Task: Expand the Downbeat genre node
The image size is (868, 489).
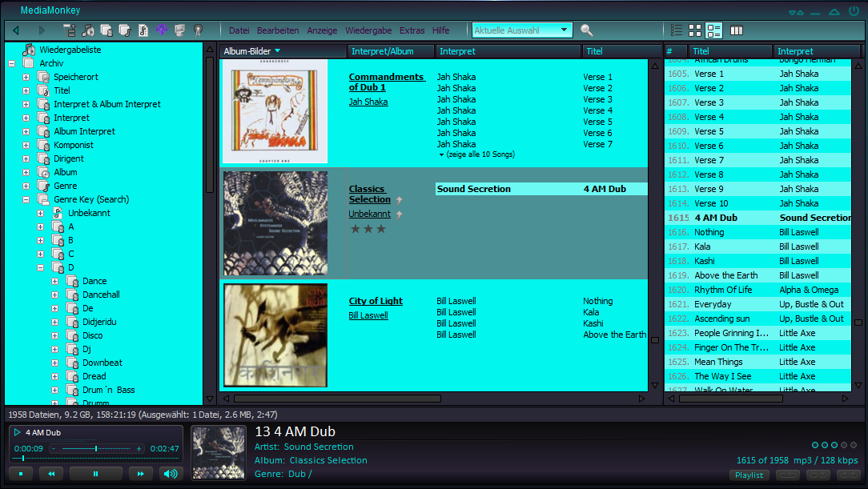Action: (54, 363)
